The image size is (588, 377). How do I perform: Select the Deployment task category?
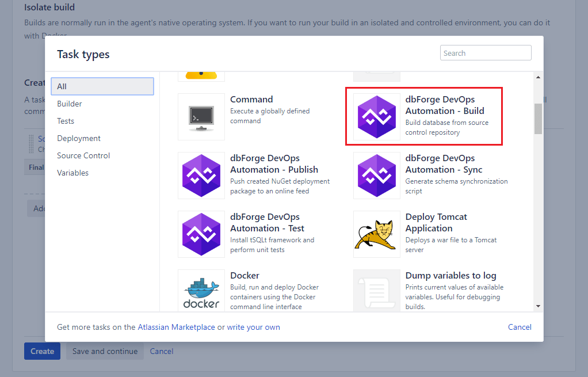tap(79, 138)
